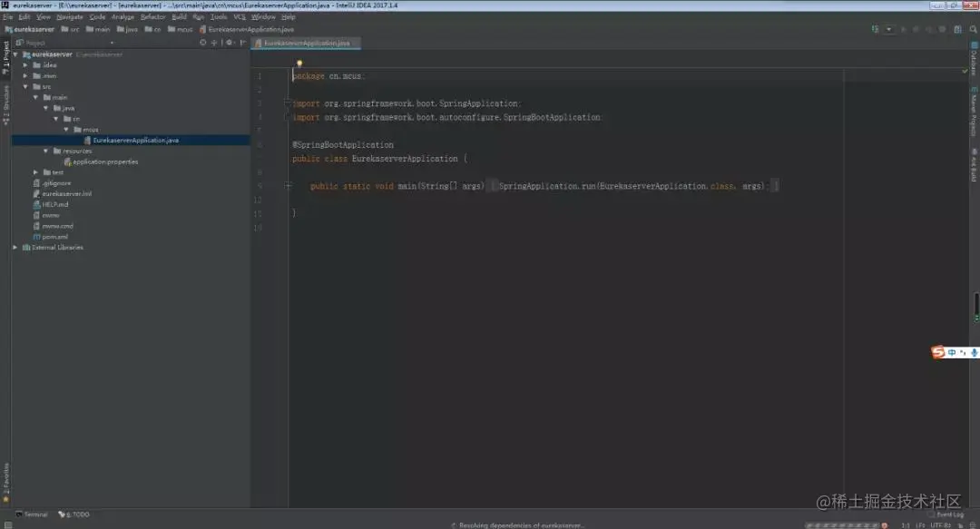
Task: Open the File menu
Action: (x=7, y=17)
